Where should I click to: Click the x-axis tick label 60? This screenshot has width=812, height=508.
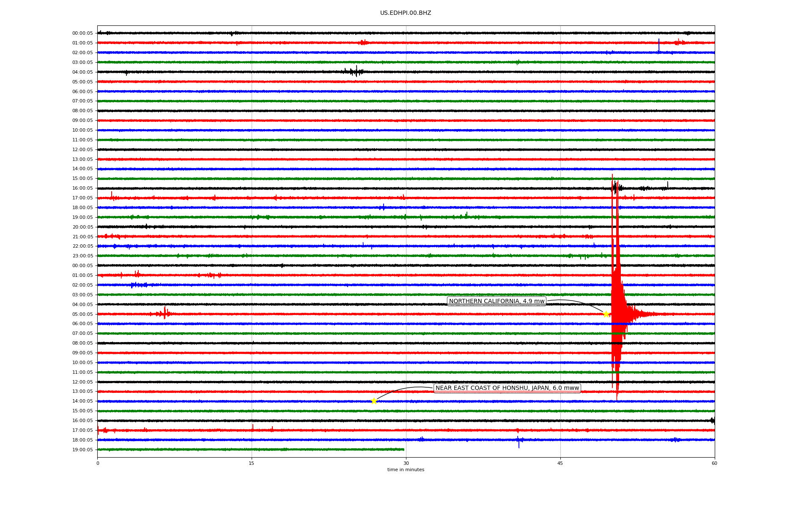[x=714, y=463]
